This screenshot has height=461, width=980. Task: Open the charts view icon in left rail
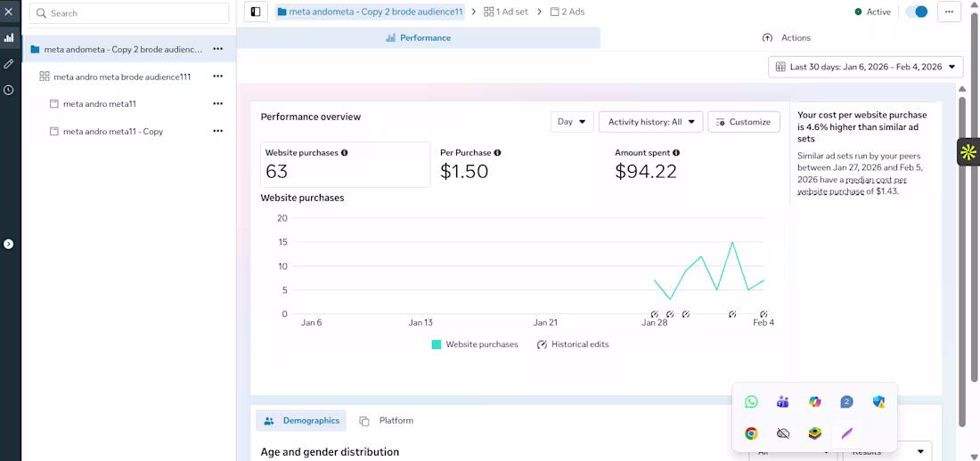click(9, 38)
